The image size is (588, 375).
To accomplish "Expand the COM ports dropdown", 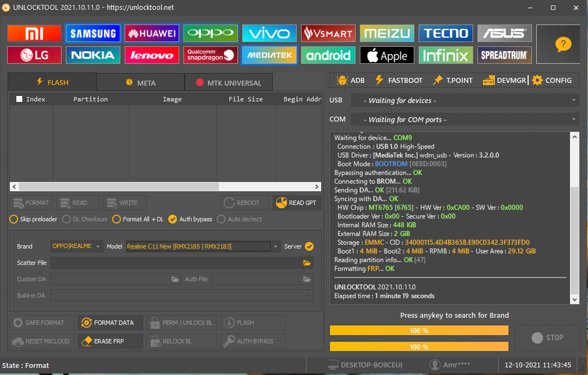I will coord(574,119).
